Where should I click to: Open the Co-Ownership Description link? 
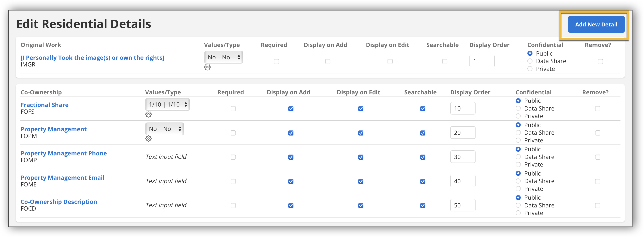click(59, 202)
